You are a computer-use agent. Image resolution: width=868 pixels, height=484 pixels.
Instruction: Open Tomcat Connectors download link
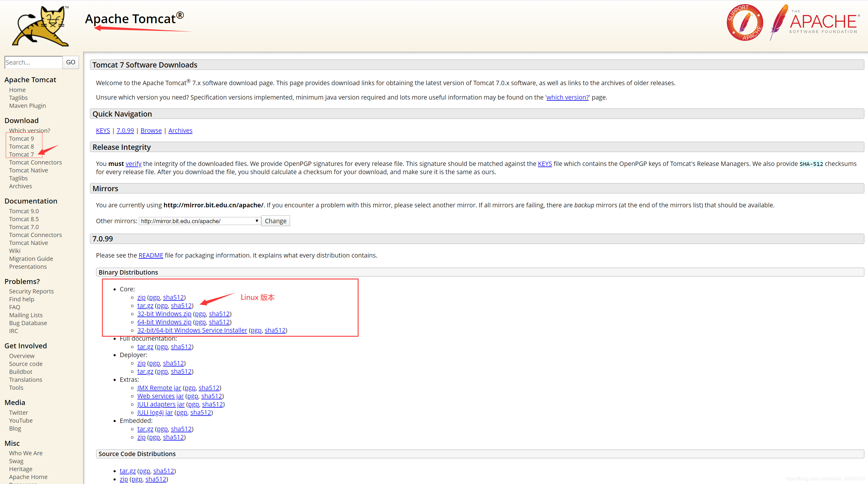pos(36,162)
